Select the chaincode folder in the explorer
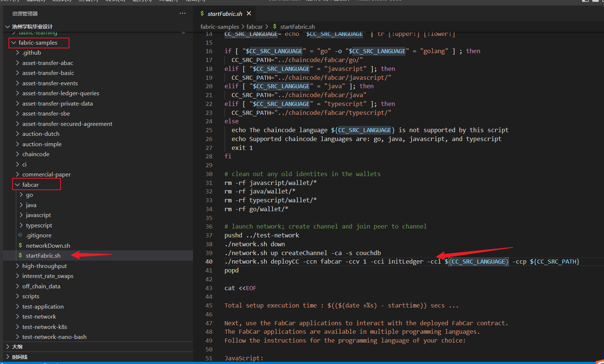Viewport: 604px width, 364px height. pyautogui.click(x=35, y=154)
